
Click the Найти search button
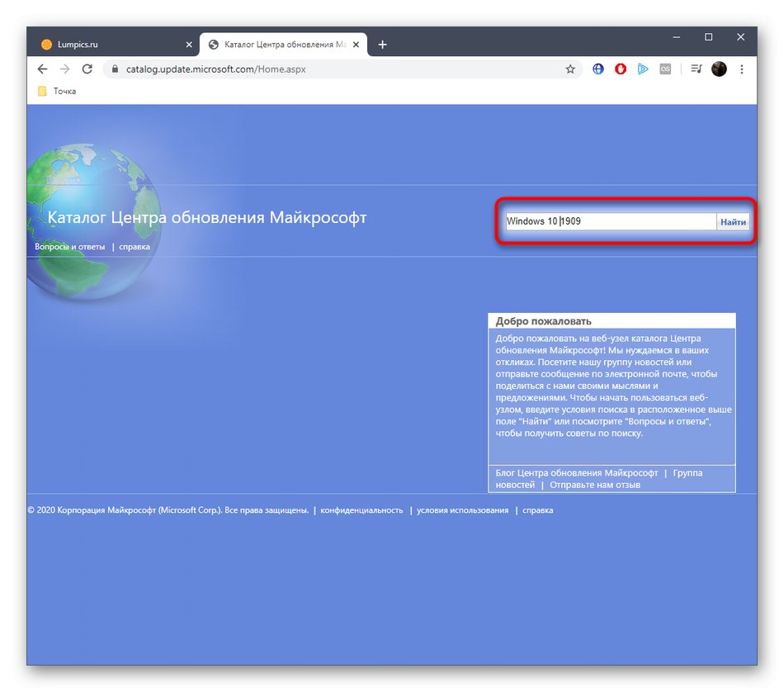click(733, 221)
